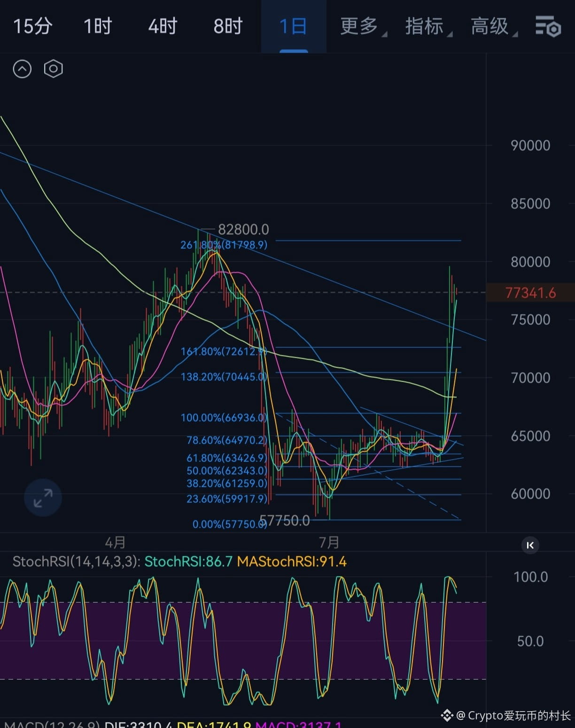575x728 pixels.
Task: Click the 100.0 StochRSI scale label
Action: pos(530,577)
